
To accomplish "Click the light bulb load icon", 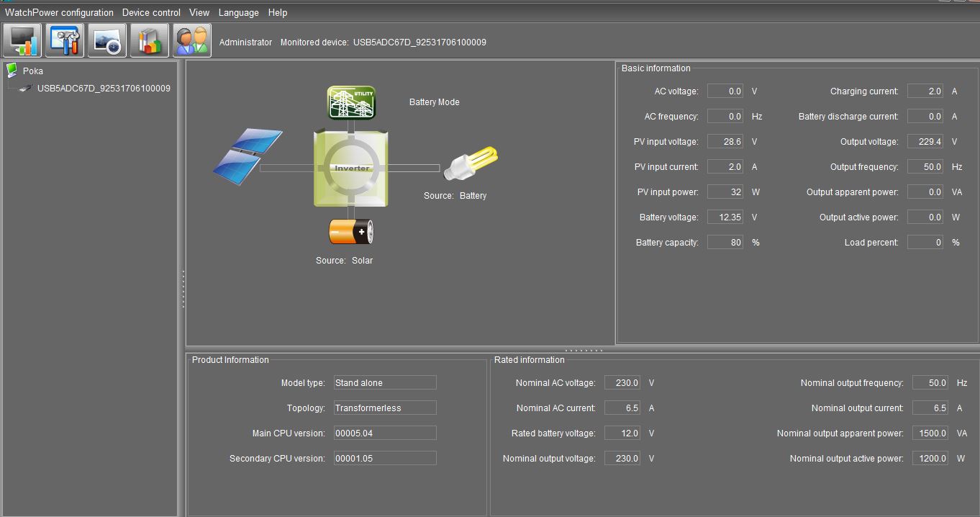I will point(471,164).
